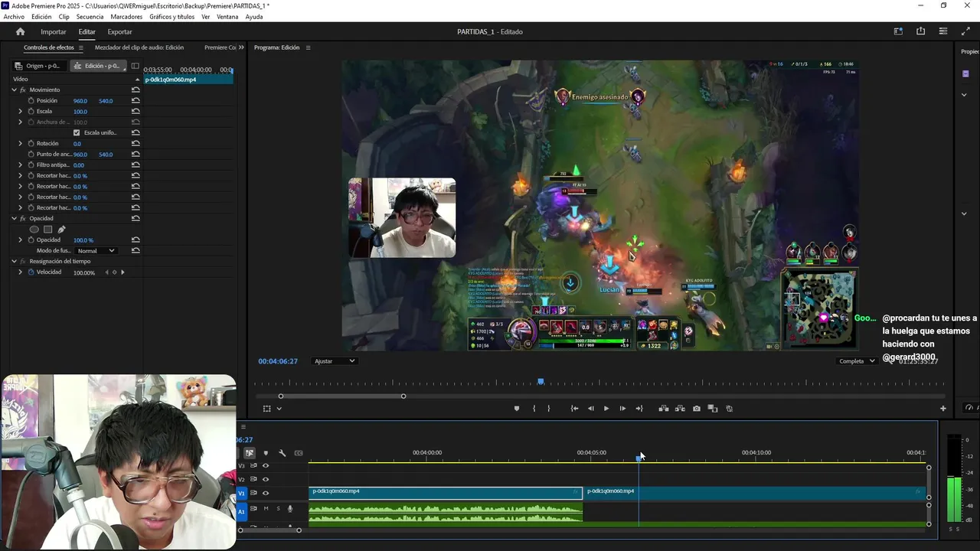Image resolution: width=980 pixels, height=551 pixels.
Task: Open the Controles de efectos tab
Action: [x=49, y=47]
